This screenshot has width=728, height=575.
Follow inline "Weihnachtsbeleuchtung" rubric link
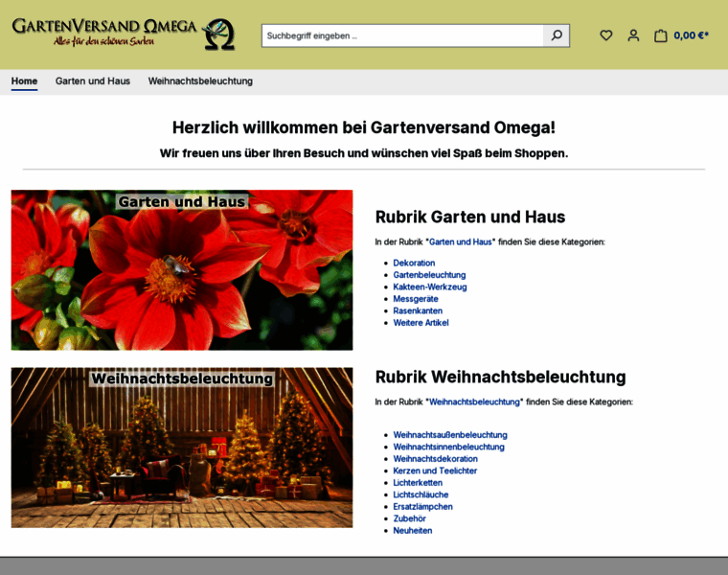(x=474, y=402)
